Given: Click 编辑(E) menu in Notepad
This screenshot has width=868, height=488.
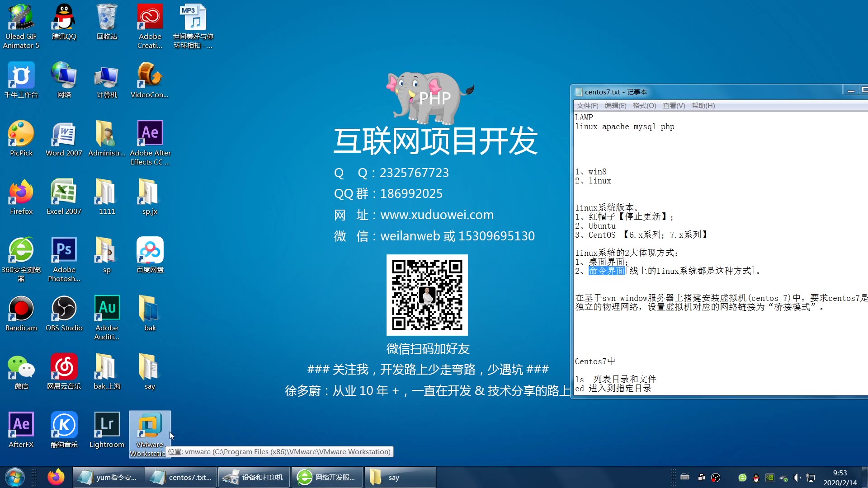Looking at the screenshot, I should coord(614,105).
